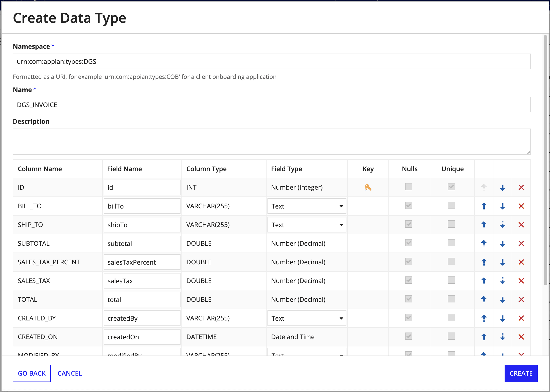Click the dialog's vertical scrollbar

coord(545,159)
